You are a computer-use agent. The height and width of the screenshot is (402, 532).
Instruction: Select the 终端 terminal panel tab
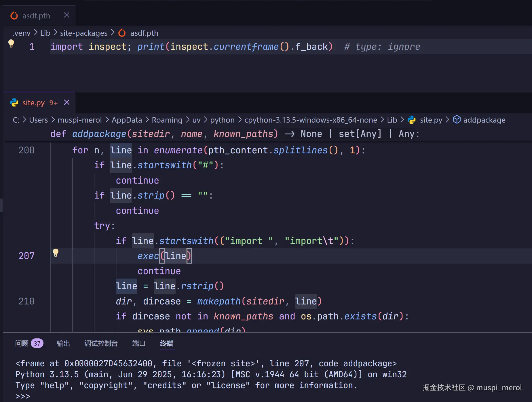point(167,343)
